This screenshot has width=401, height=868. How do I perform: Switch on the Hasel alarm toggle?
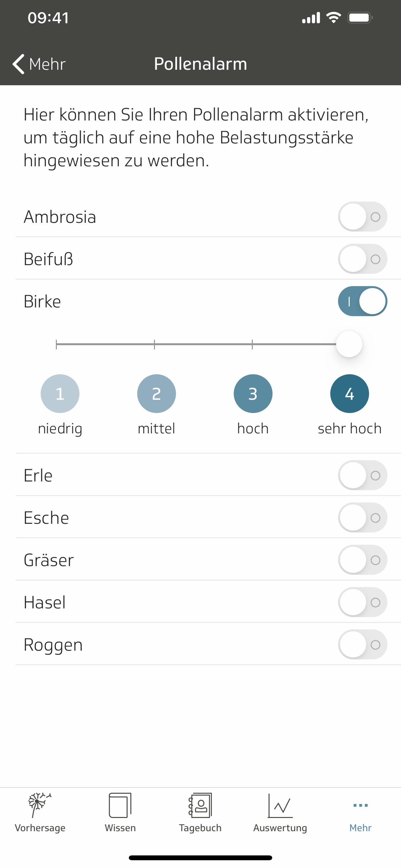tap(362, 603)
